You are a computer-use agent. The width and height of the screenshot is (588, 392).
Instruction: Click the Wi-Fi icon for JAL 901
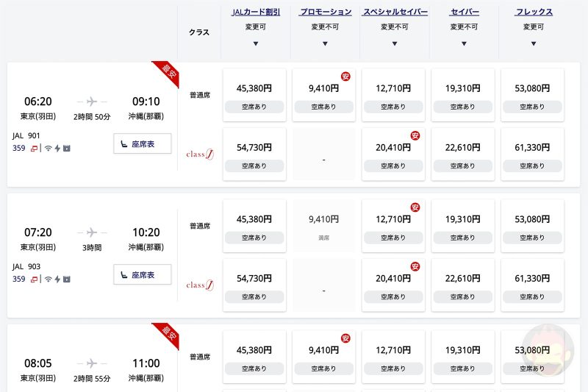coord(49,148)
